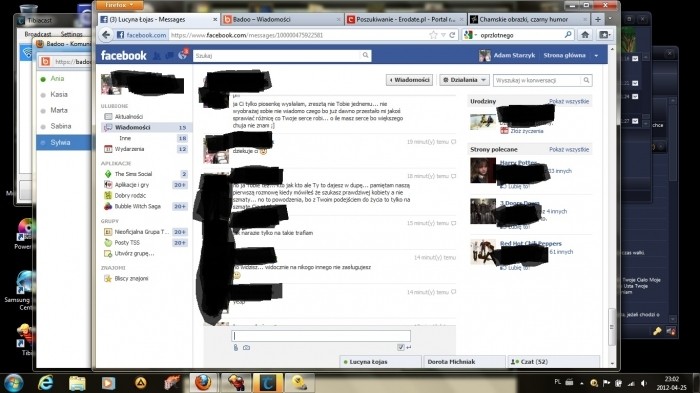Open Facebook notifications globe icon
The height and width of the screenshot is (393, 700).
pyautogui.click(x=183, y=55)
